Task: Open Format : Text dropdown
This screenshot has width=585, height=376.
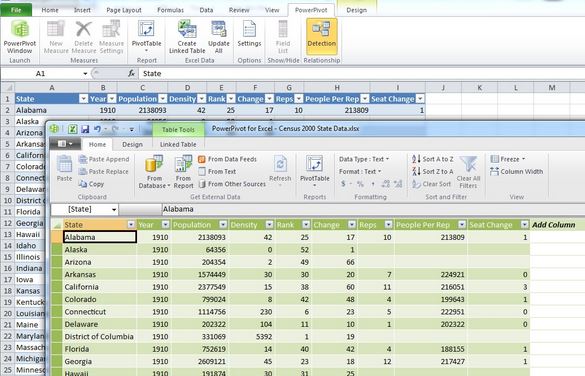Action: tap(360, 172)
